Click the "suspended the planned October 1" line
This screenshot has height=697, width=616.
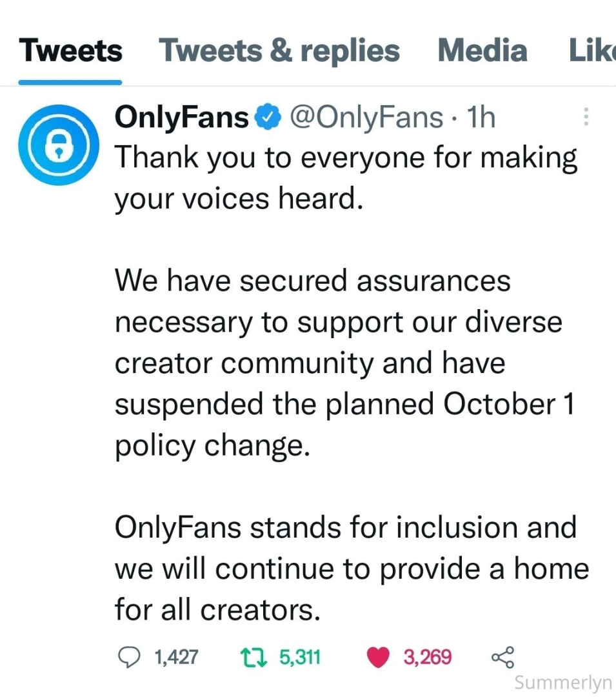[x=344, y=405]
